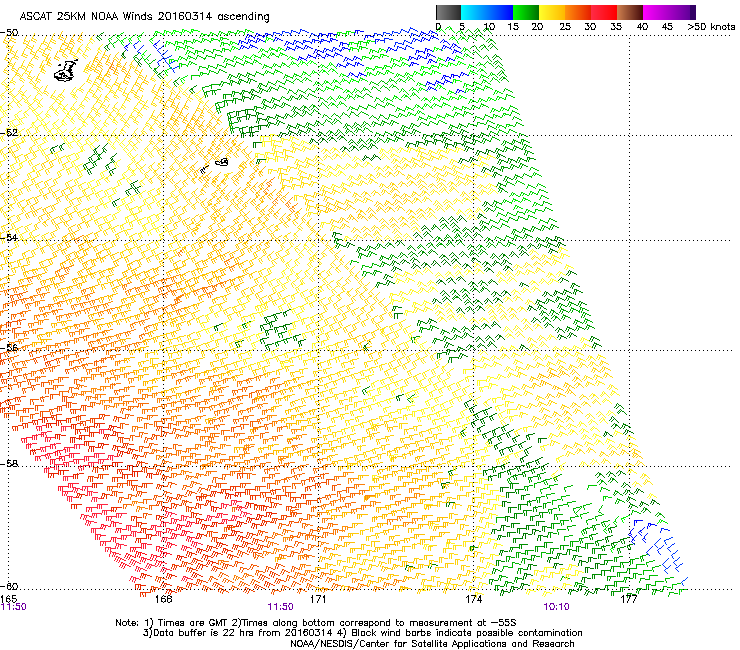The height and width of the screenshot is (650, 740).
Task: Click the large black island outline near -51
Action: click(x=66, y=71)
